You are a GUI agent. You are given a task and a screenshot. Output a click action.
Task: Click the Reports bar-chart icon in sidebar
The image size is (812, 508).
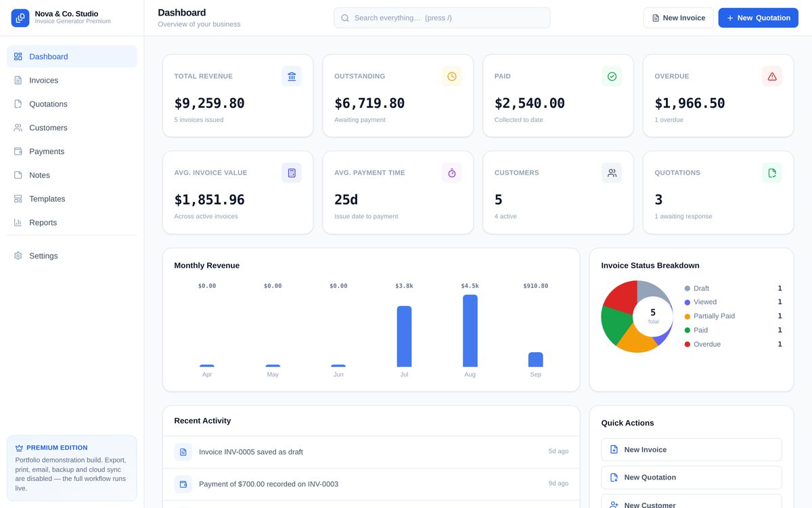click(x=18, y=223)
